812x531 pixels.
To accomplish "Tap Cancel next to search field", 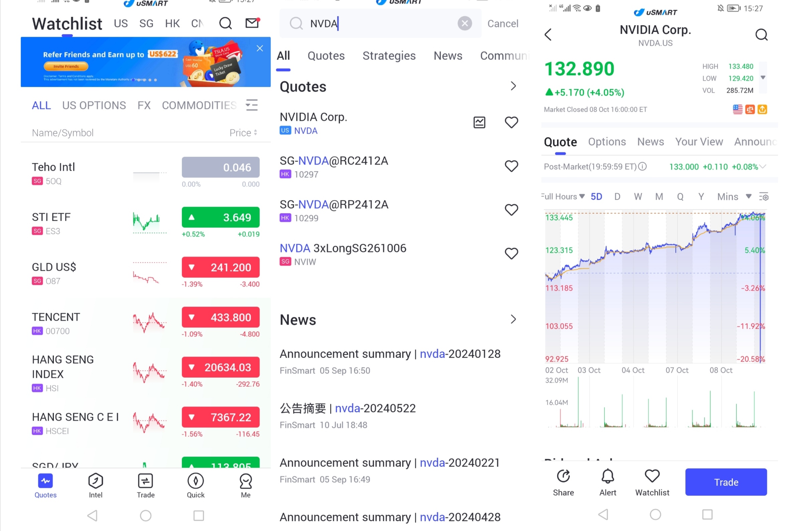I will (503, 23).
